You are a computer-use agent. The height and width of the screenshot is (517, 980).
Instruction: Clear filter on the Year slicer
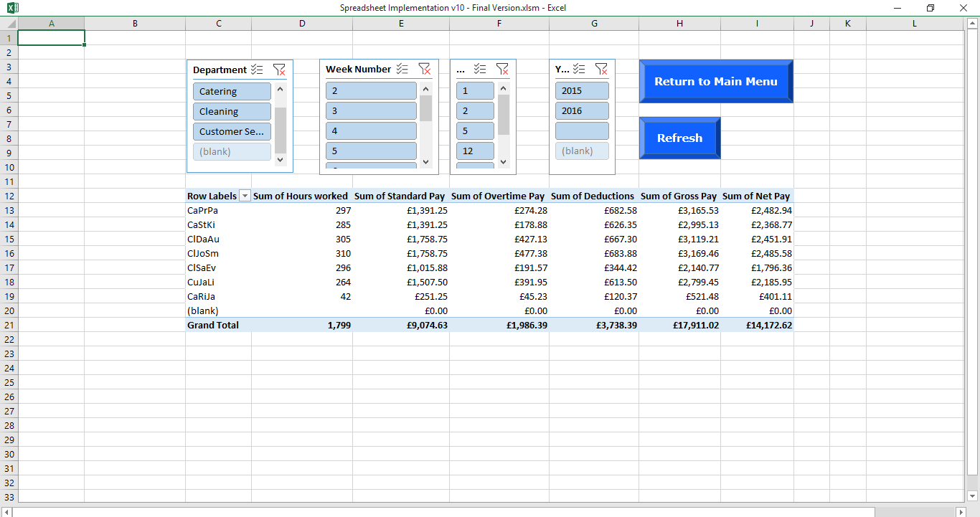(x=601, y=69)
